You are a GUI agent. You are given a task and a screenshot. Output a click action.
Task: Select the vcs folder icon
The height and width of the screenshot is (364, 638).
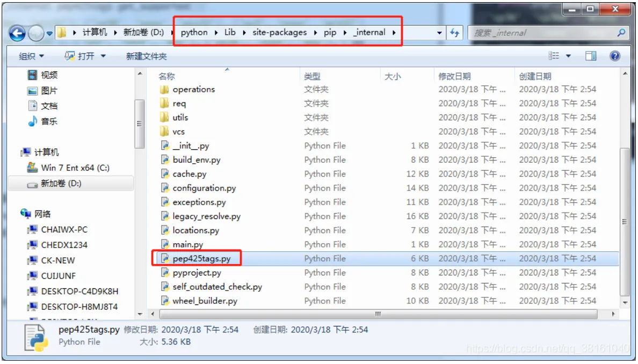164,132
